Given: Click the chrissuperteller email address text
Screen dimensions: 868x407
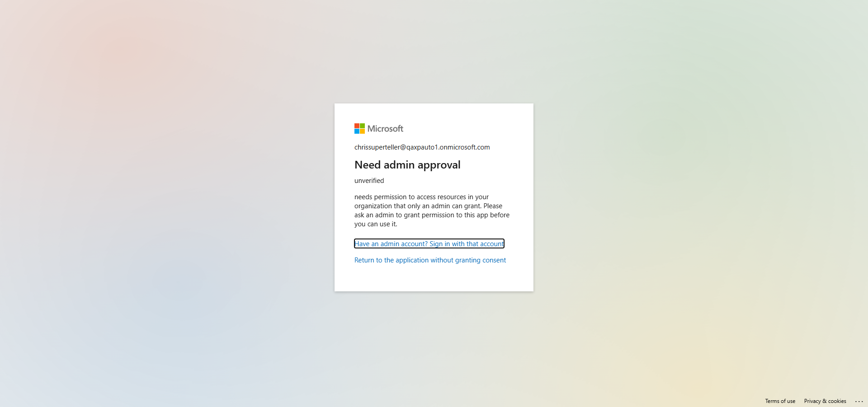Looking at the screenshot, I should 422,147.
